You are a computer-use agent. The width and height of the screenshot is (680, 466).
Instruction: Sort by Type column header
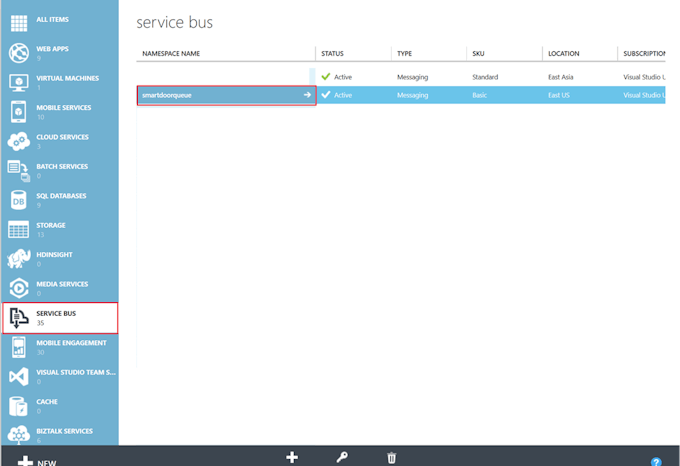pyautogui.click(x=404, y=53)
